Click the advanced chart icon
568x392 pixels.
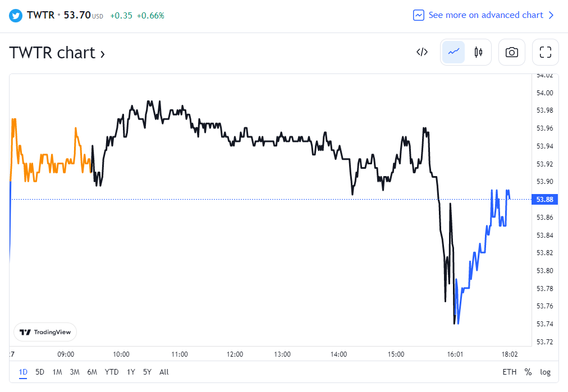[419, 15]
